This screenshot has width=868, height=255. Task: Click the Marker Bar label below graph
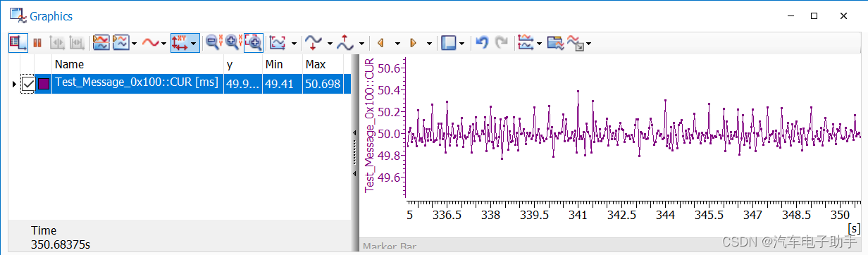coord(389,247)
